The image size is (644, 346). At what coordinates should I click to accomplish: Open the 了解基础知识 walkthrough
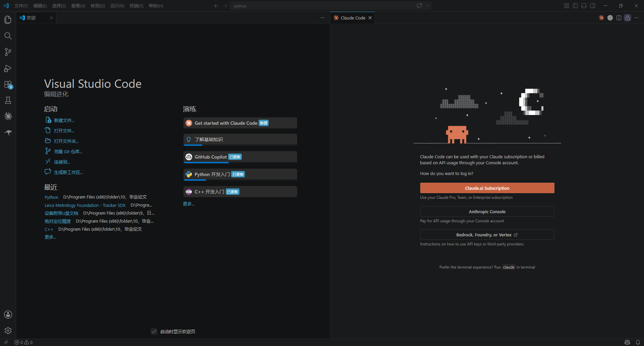click(x=240, y=139)
